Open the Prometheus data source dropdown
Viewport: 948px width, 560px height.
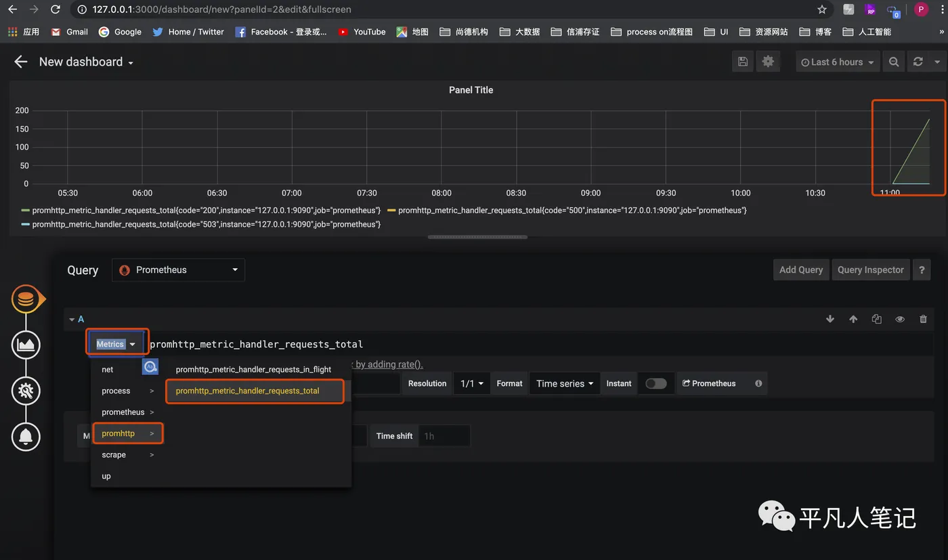178,270
